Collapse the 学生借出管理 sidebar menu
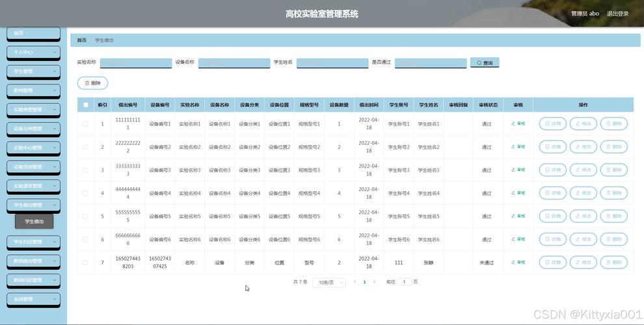Viewport: 644px width, 325px height. pyautogui.click(x=34, y=205)
